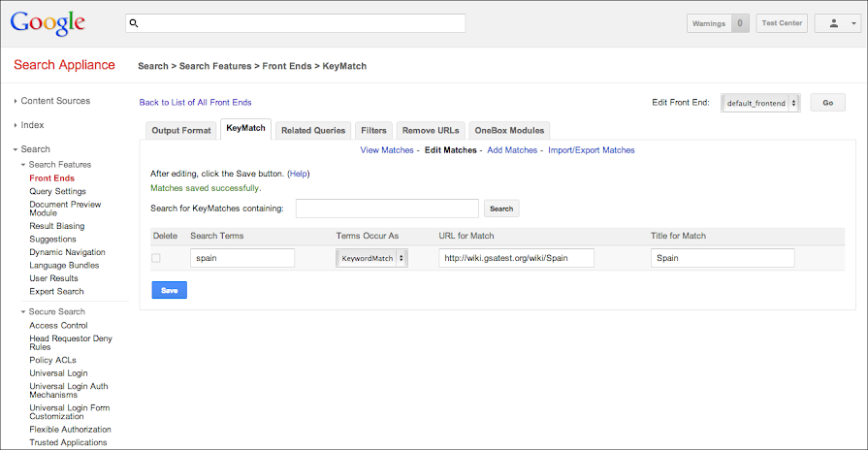Open User Results
Image resolution: width=868 pixels, height=450 pixels.
point(53,278)
